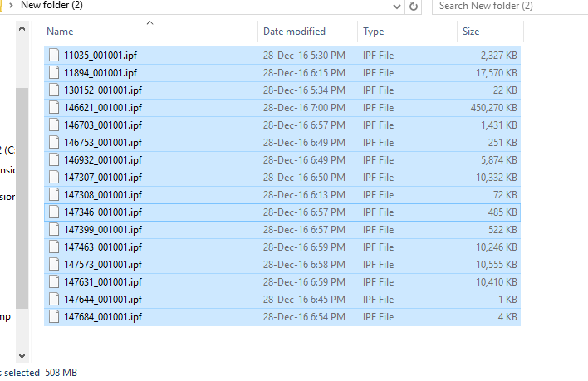588x381 pixels.
Task: Click New folder (2) in the address path
Action: (x=51, y=6)
